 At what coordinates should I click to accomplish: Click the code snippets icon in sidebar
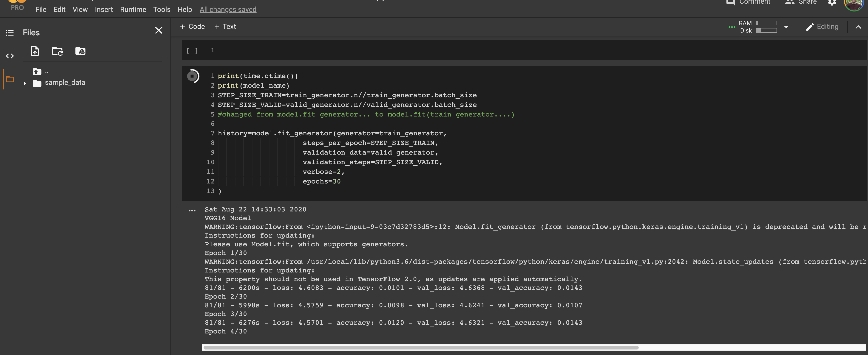point(10,56)
